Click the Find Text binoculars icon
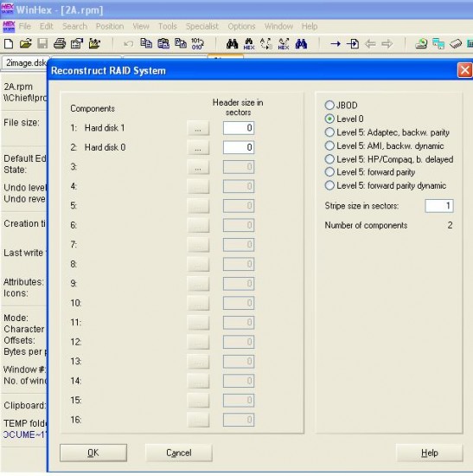 [x=232, y=44]
